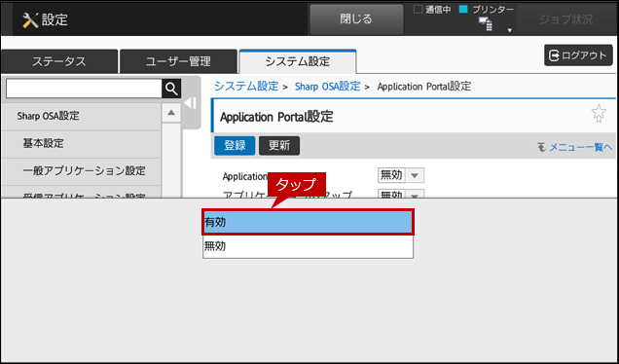Image resolution: width=619 pixels, height=364 pixels.
Task: Add page to favorites with star icon
Action: point(599,114)
